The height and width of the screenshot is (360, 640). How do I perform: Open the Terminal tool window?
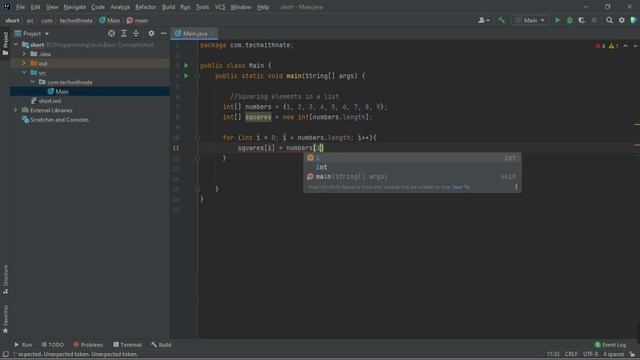click(127, 345)
